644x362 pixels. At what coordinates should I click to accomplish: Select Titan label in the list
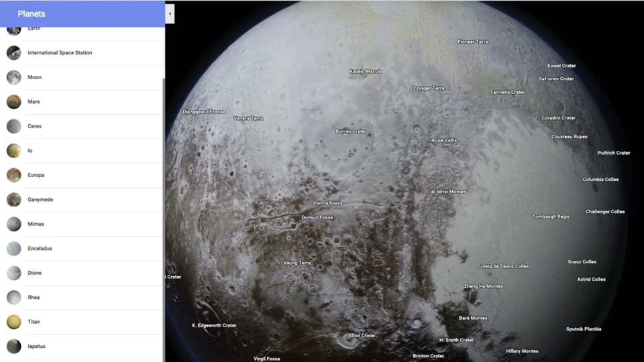click(x=34, y=322)
